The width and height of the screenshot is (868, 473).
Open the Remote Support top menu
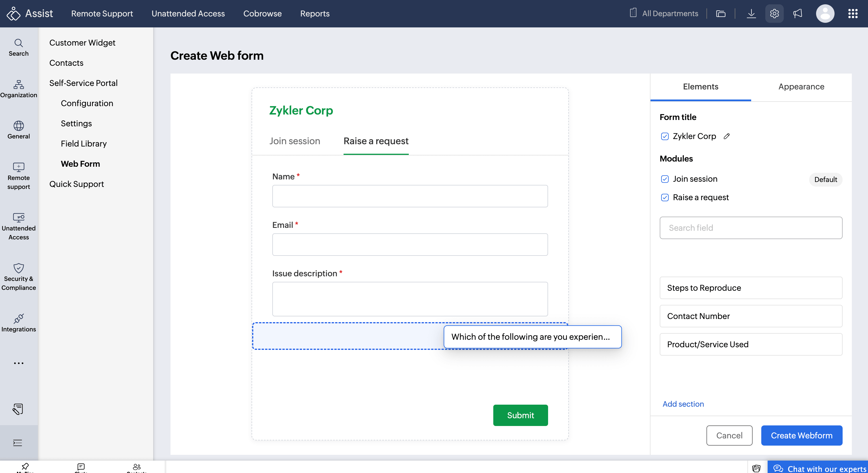102,14
